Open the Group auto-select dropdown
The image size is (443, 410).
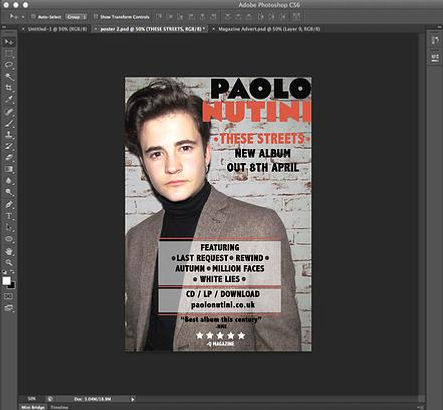[x=76, y=17]
